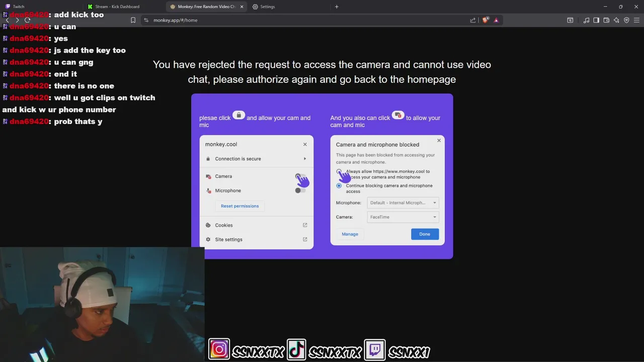Close the Camera and microphone blocked popup
This screenshot has height=362, width=644.
(x=439, y=140)
